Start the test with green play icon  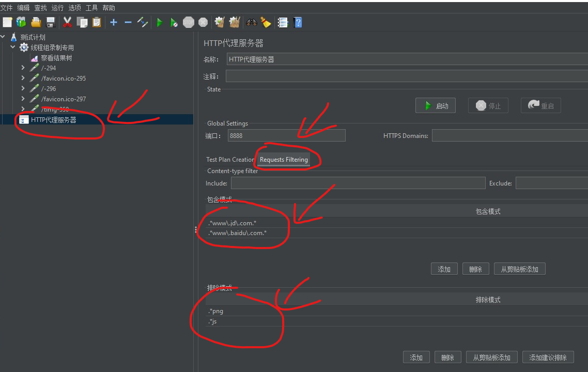[160, 23]
